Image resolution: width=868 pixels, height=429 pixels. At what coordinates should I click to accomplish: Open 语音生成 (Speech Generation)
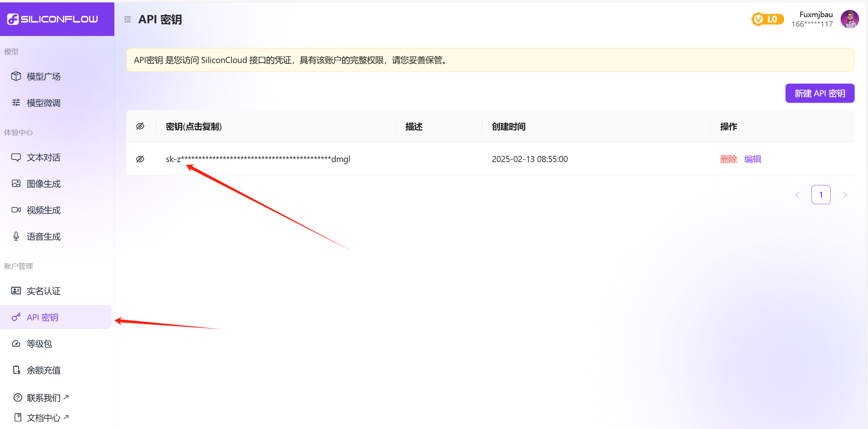(x=43, y=236)
